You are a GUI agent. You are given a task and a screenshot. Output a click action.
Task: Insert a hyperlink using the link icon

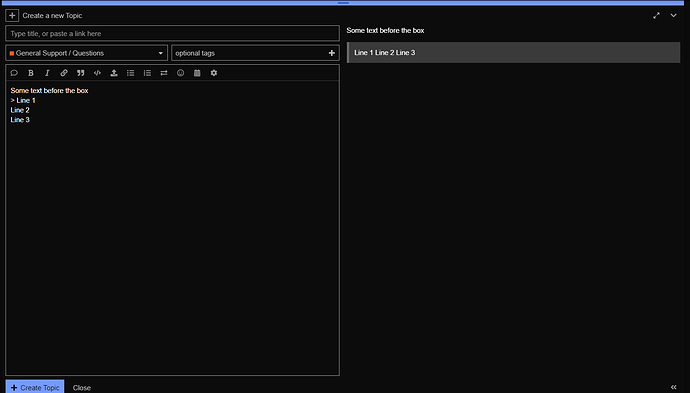pyautogui.click(x=64, y=73)
